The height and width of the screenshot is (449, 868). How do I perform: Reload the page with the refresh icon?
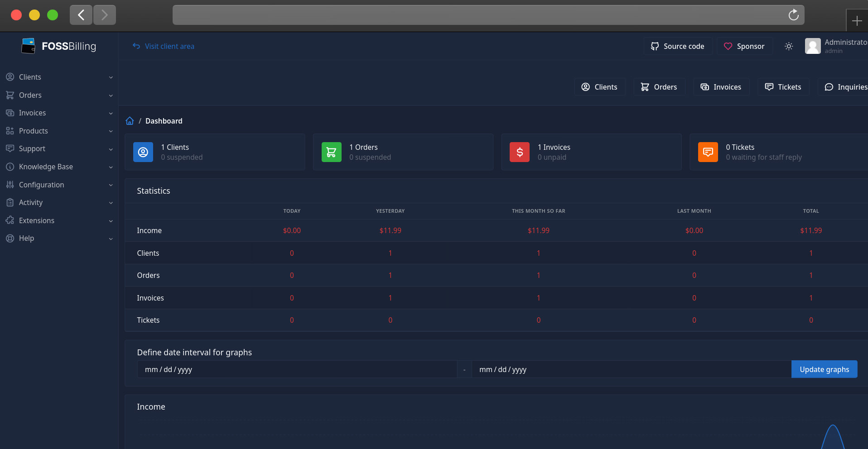click(793, 15)
